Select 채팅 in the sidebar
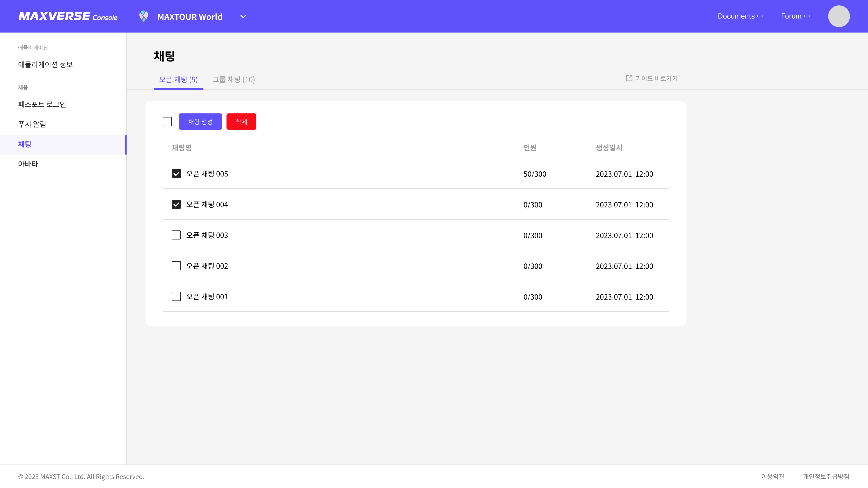The width and height of the screenshot is (868, 488). [63, 144]
